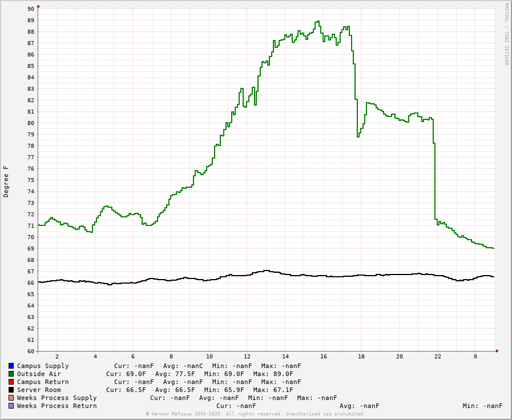
Task: Click the 90 label on the y-axis
Action: pos(31,9)
